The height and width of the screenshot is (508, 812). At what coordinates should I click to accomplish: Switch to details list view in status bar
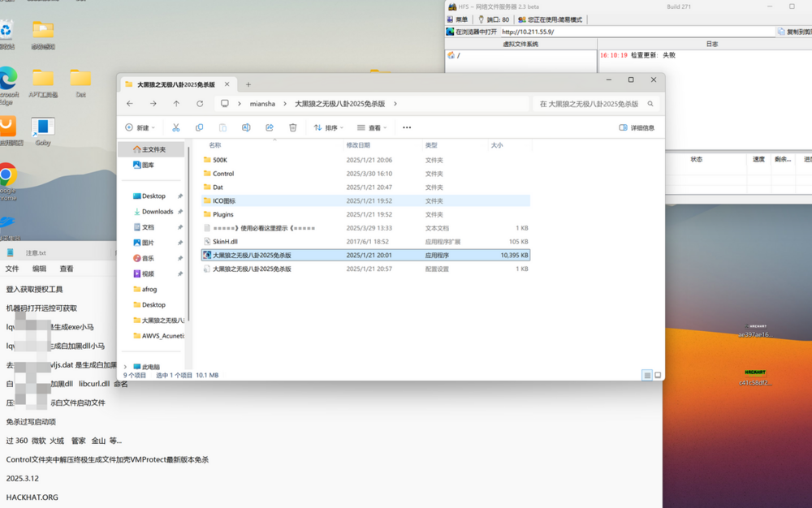(647, 375)
